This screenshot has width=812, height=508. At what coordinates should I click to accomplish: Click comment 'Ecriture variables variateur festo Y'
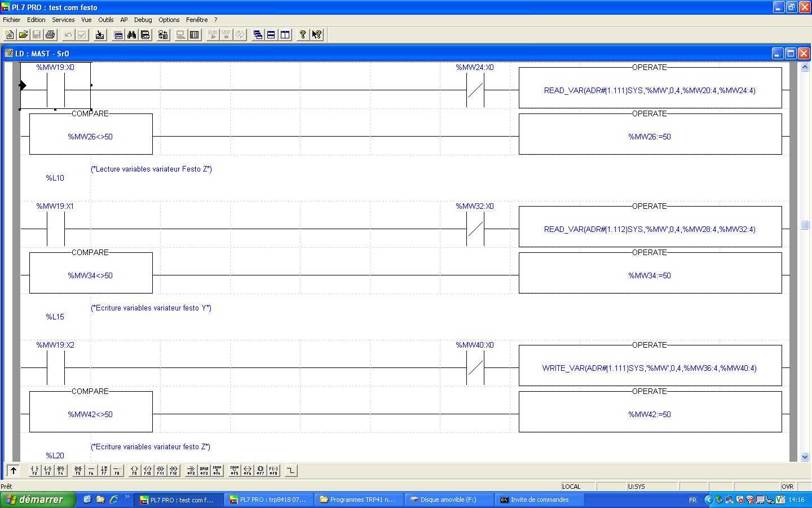[151, 308]
